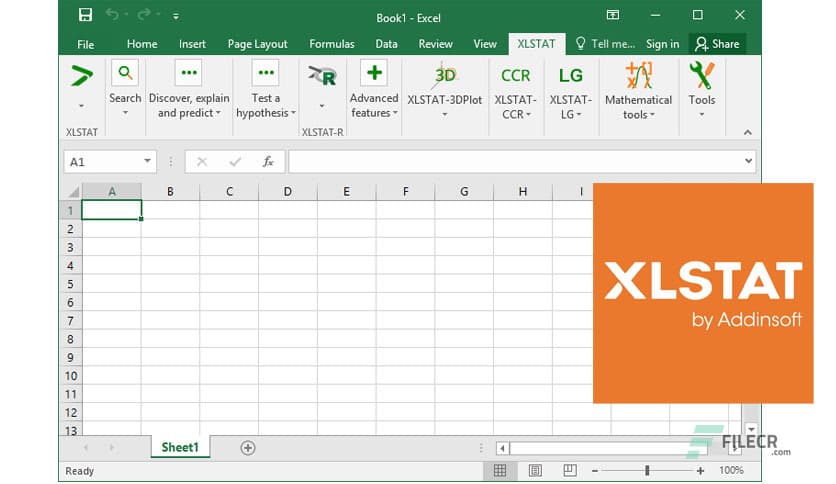Select column G header
This screenshot has height=484, width=836.
click(x=464, y=192)
